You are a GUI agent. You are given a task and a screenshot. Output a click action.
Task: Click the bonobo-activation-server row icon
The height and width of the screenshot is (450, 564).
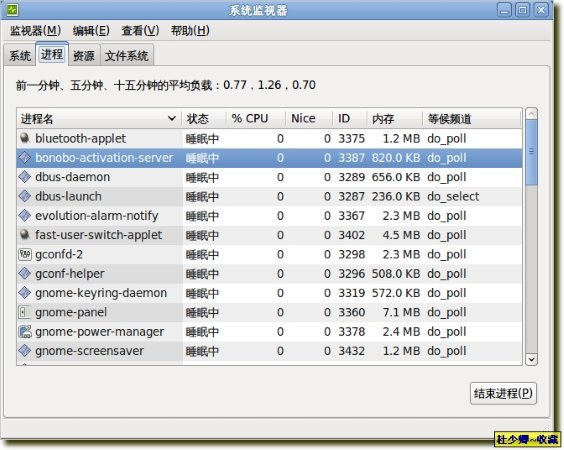pyautogui.click(x=24, y=158)
